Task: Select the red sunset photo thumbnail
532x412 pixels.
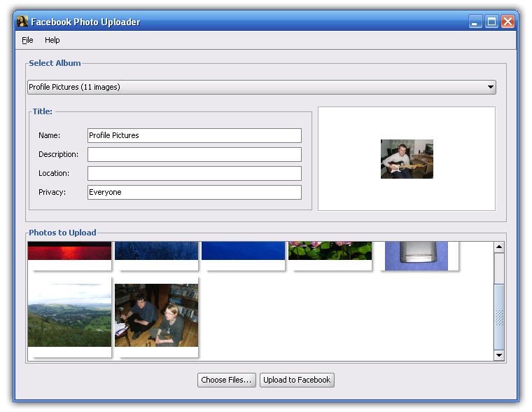Action: (69, 251)
